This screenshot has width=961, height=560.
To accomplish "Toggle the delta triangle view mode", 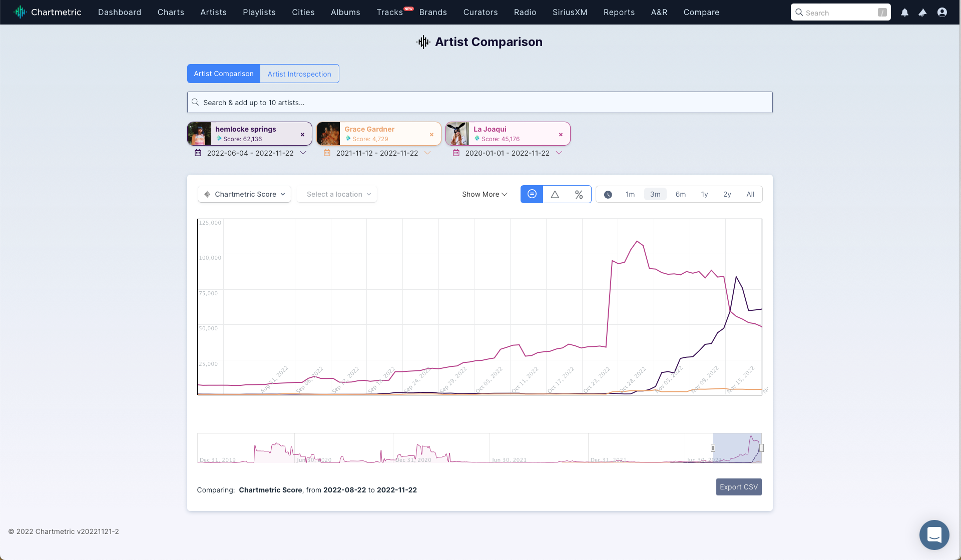I will [555, 194].
